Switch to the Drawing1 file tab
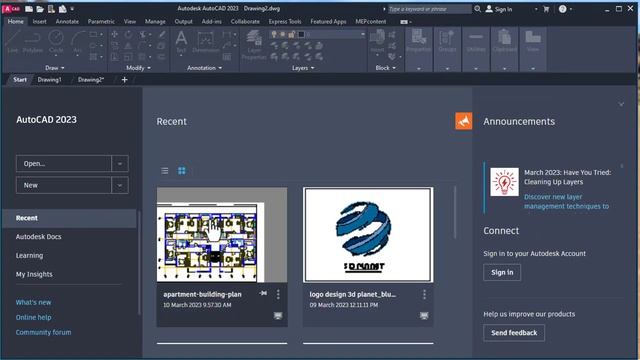This screenshot has width=640, height=360. coord(49,80)
